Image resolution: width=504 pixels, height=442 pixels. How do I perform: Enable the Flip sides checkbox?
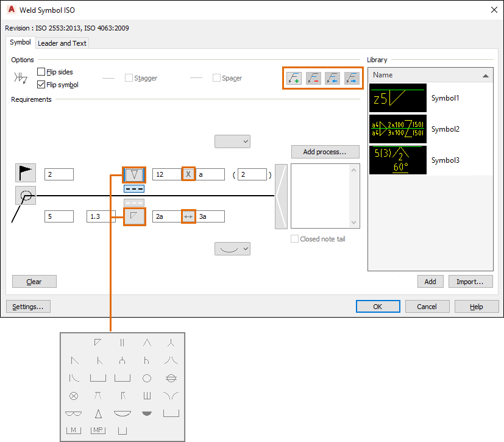(42, 71)
